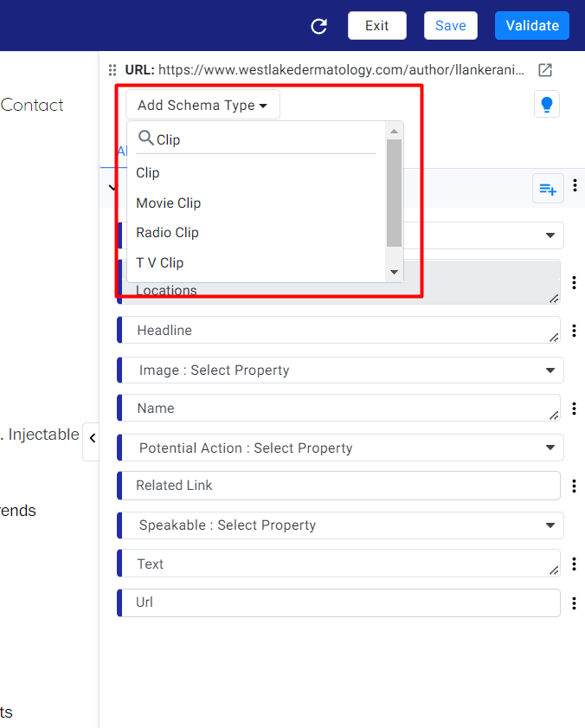Viewport: 585px width, 728px height.
Task: Select Radio Clip from schema list
Action: (167, 233)
